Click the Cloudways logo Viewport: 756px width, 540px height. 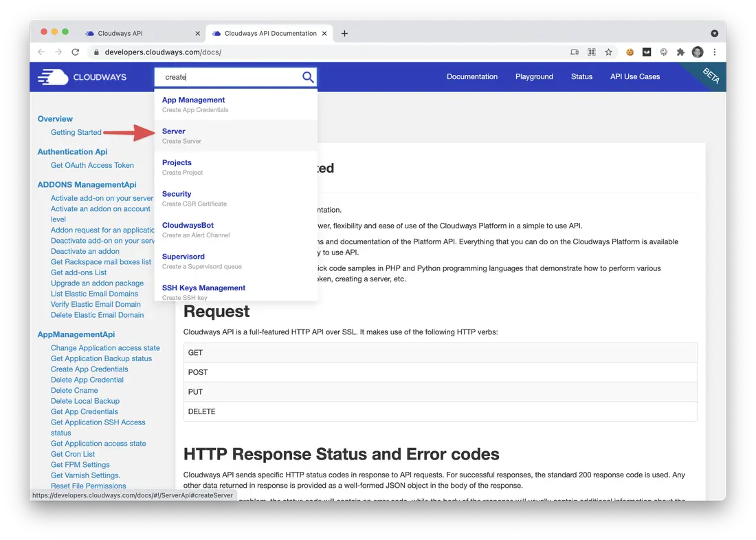click(82, 77)
